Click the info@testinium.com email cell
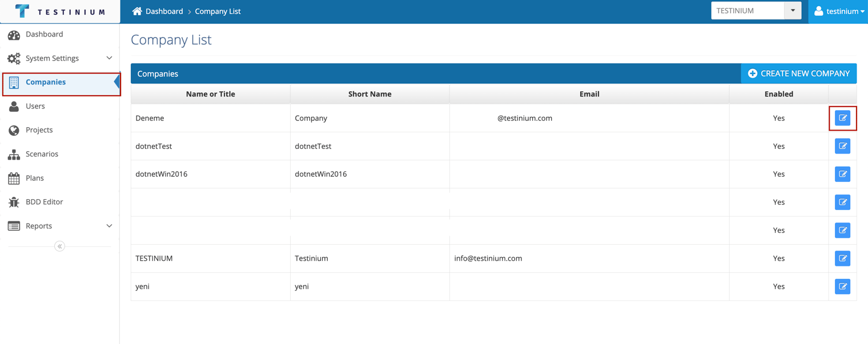 tap(589, 258)
